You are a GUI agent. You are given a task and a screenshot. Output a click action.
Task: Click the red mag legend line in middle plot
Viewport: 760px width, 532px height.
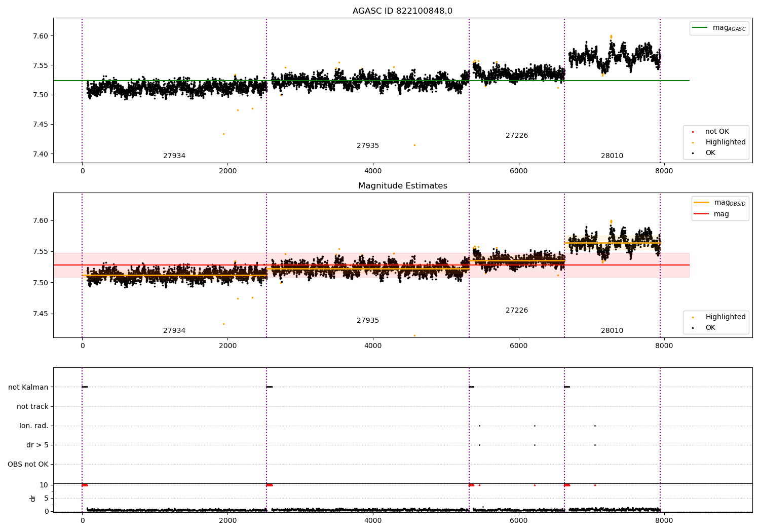pyautogui.click(x=701, y=214)
